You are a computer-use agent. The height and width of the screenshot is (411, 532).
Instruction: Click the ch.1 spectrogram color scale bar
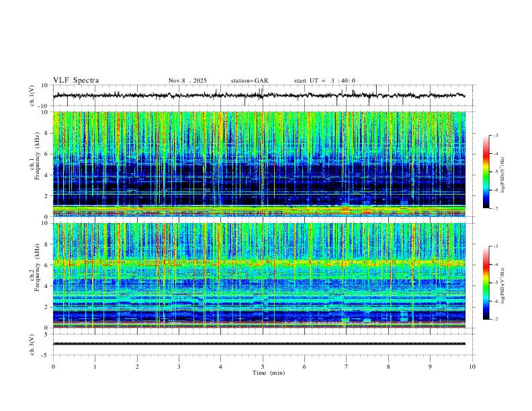pos(486,172)
